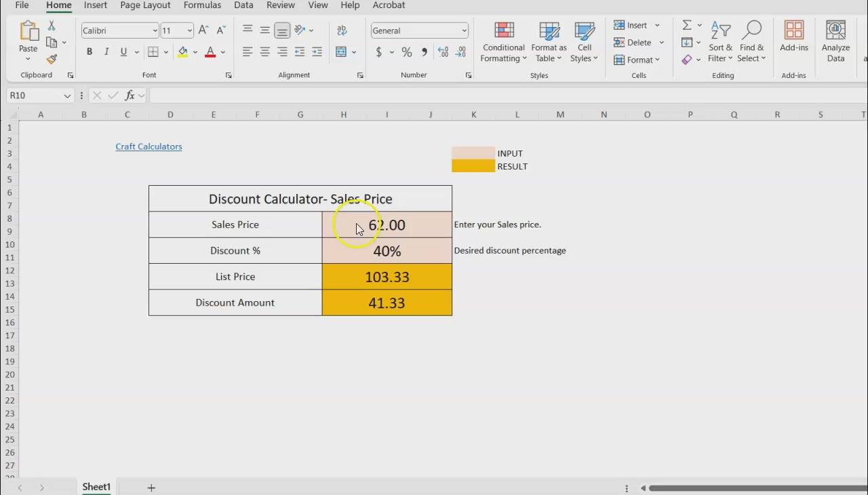Viewport: 868px width, 495px height.
Task: Select the Discount % cell showing 40%
Action: click(387, 251)
